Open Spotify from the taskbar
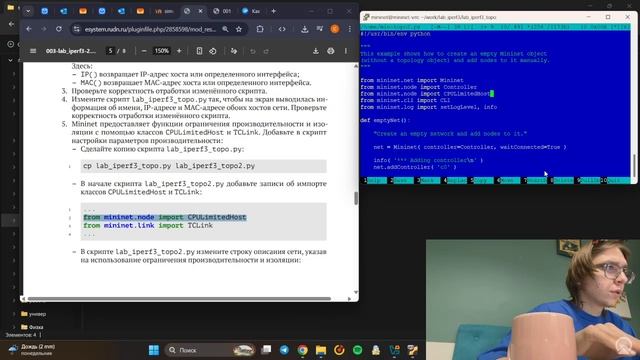This screenshot has width=640, height=360. tap(357, 350)
